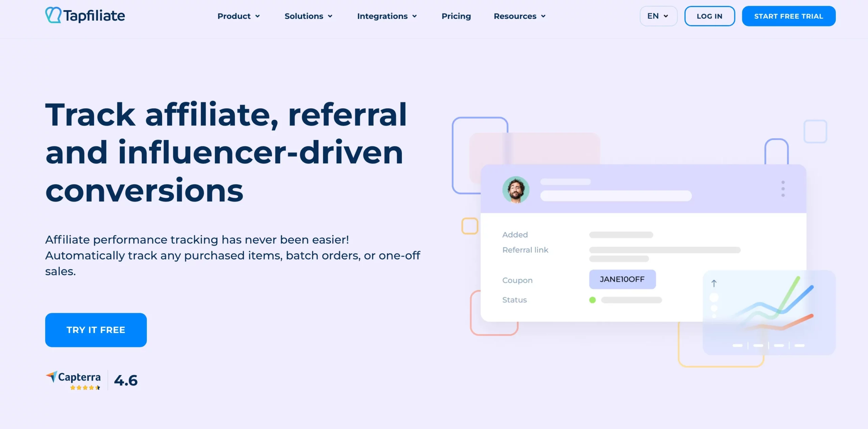The image size is (868, 429).
Task: Click the TRY IT FREE button
Action: [96, 329]
